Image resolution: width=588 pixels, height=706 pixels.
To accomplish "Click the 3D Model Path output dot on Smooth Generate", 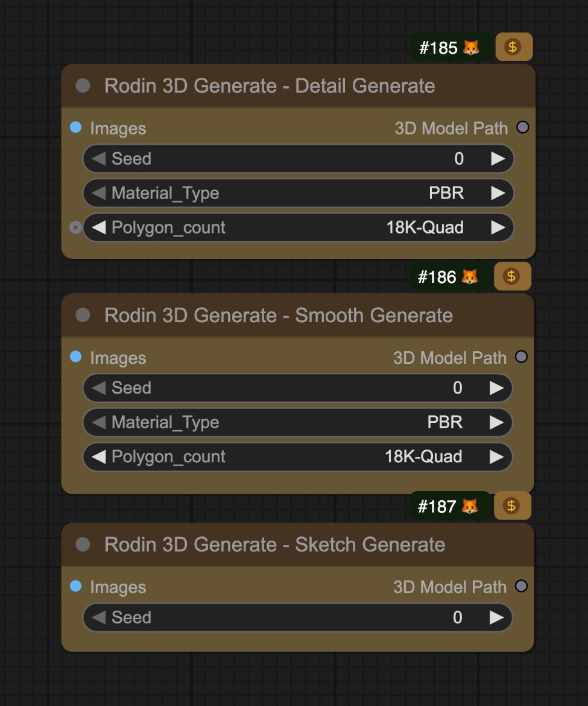I will pos(521,357).
